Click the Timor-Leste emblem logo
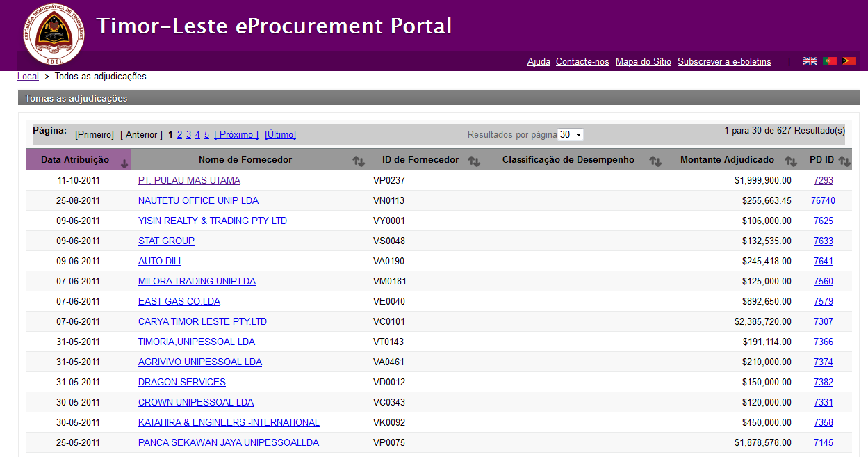868x457 pixels. 54,34
